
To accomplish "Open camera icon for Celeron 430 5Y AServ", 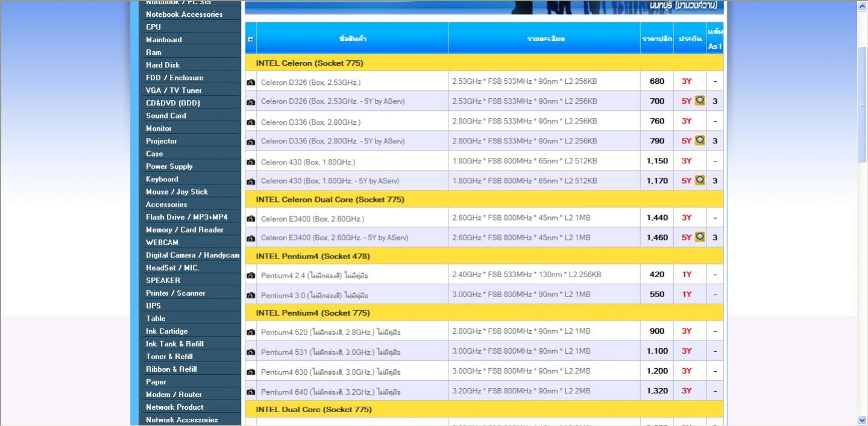I will 251,181.
